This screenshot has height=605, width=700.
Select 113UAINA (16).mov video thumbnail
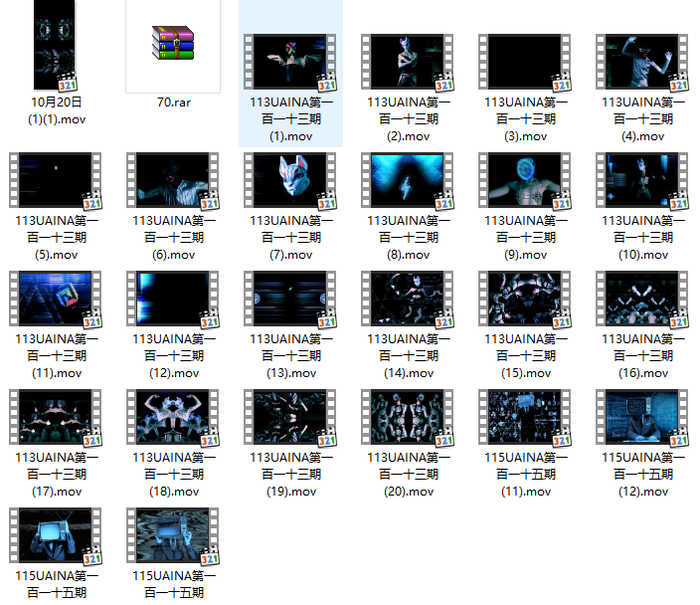[642, 299]
